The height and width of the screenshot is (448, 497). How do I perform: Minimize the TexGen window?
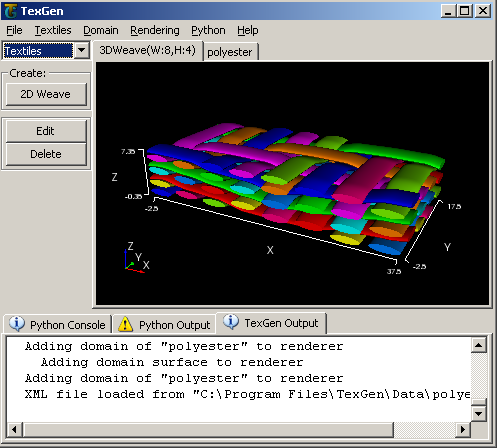(448, 11)
